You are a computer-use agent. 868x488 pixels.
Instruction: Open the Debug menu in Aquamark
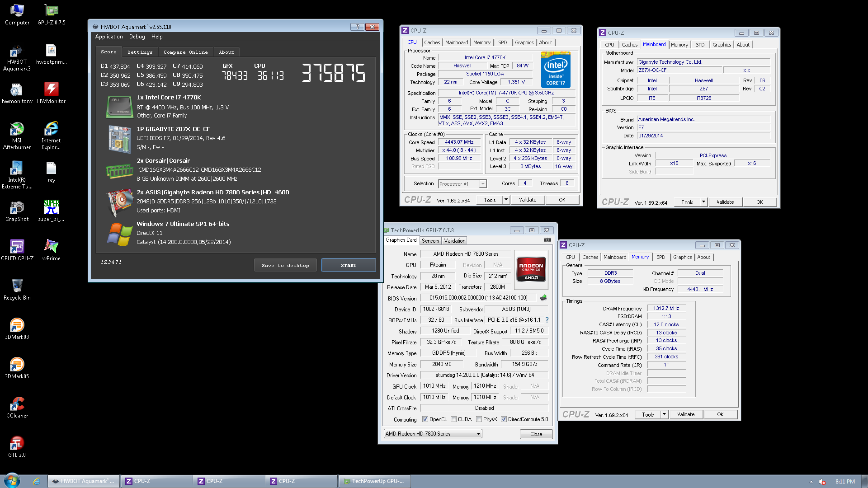tap(137, 37)
